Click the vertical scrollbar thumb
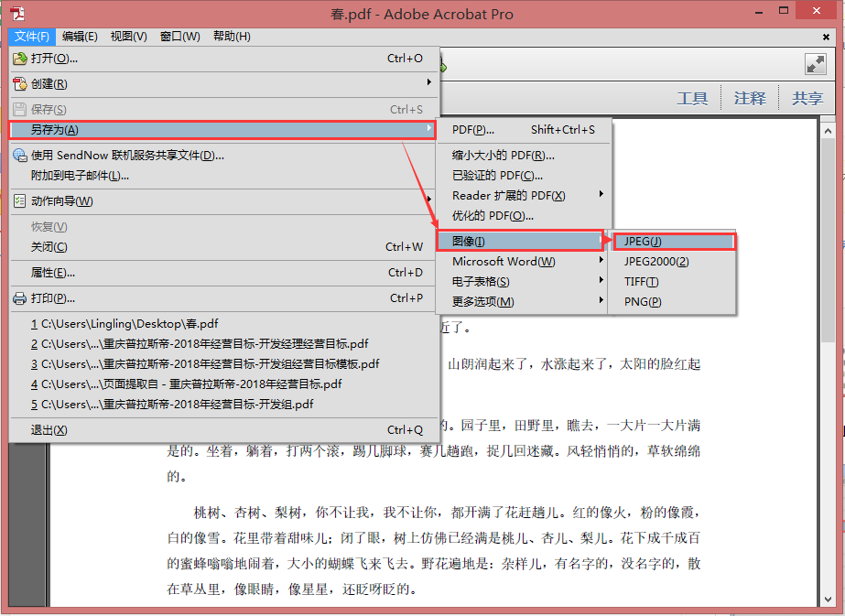Image resolution: width=845 pixels, height=616 pixels. click(x=829, y=241)
